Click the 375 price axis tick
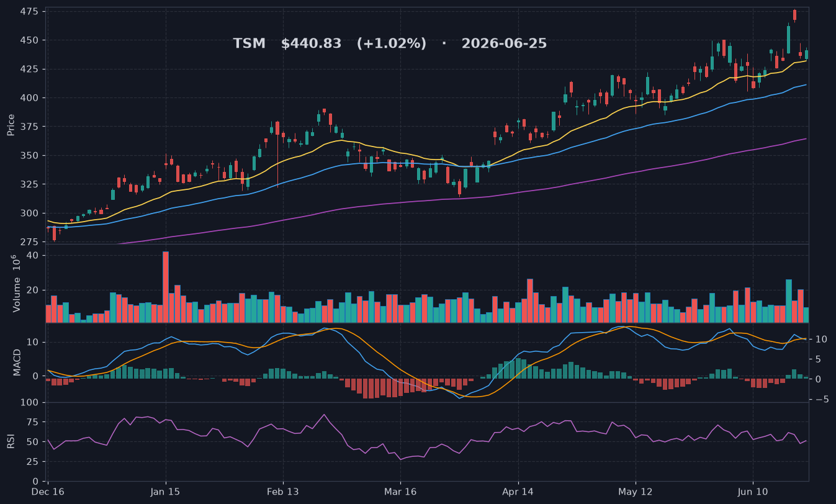The width and height of the screenshot is (836, 504). [29, 127]
